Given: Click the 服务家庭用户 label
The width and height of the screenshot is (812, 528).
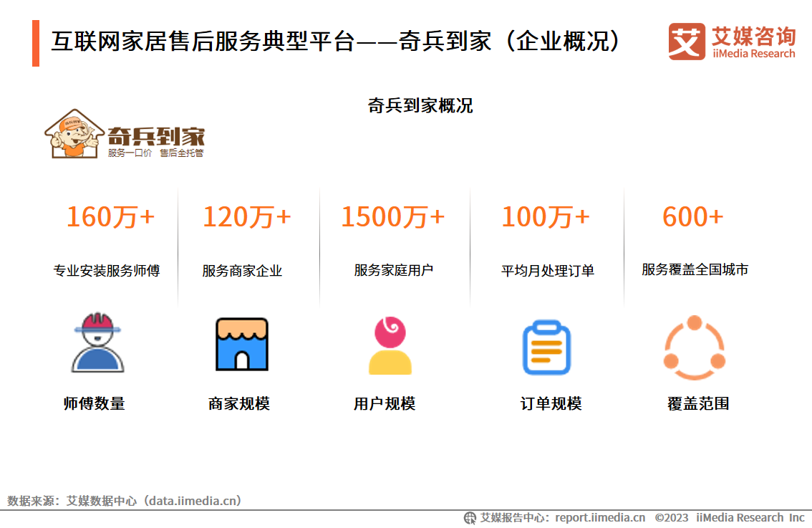Looking at the screenshot, I should (394, 270).
